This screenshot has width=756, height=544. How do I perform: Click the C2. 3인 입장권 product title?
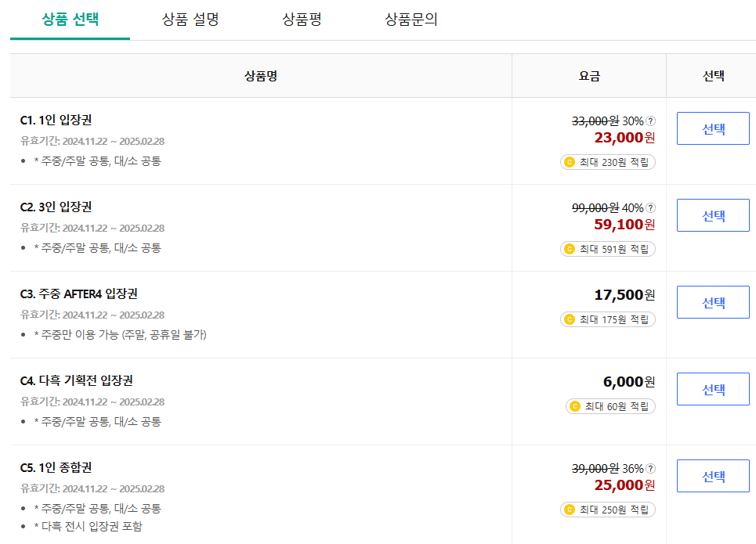tap(56, 207)
